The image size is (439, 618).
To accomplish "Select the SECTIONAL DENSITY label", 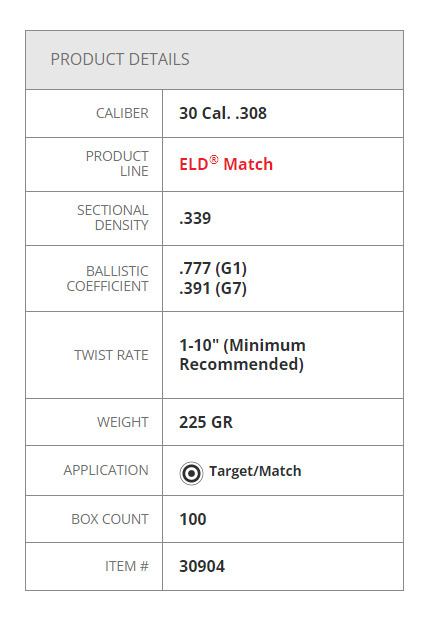I will point(113,218).
